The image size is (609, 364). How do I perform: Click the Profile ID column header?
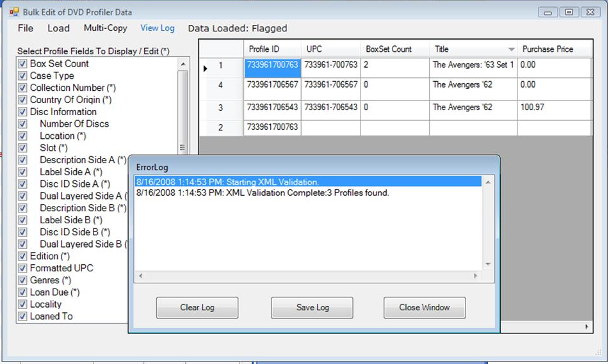coord(272,49)
